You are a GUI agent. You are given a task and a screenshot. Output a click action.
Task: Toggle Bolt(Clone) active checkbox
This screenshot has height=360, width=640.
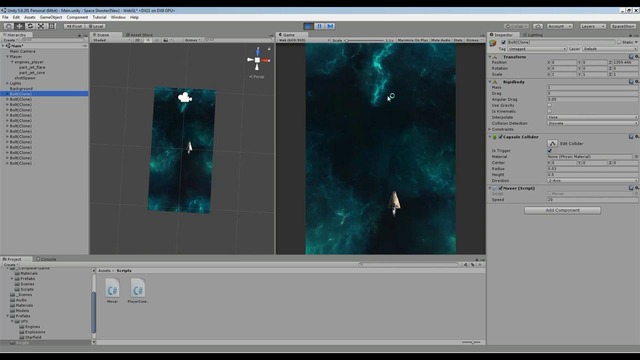click(x=503, y=42)
